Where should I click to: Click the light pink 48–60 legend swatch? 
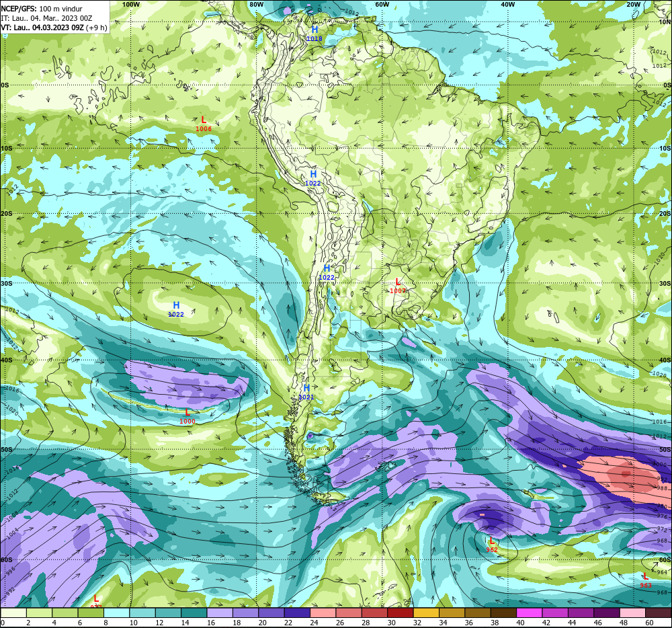tap(632, 613)
